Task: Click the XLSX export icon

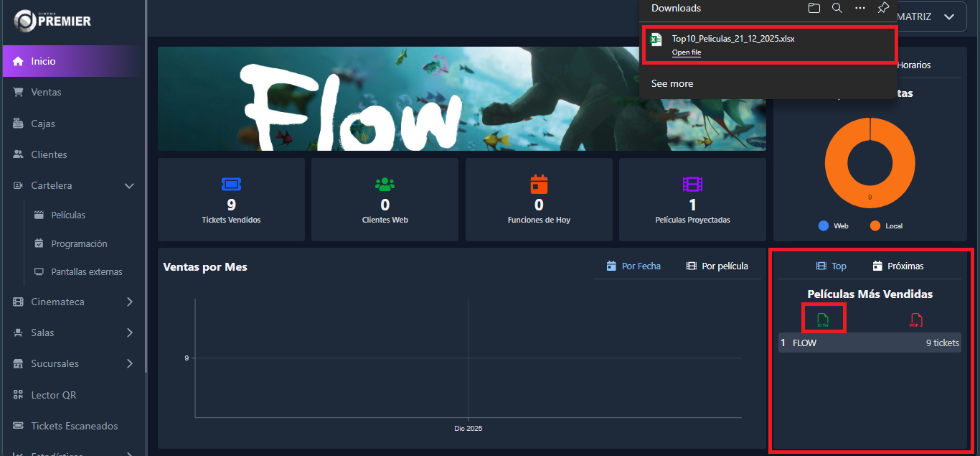Action: 824,319
